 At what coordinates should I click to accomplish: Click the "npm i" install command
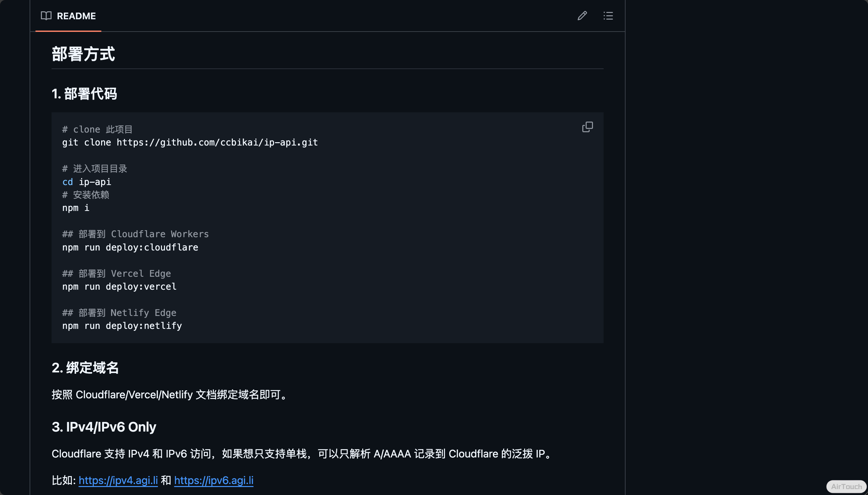pyautogui.click(x=75, y=208)
